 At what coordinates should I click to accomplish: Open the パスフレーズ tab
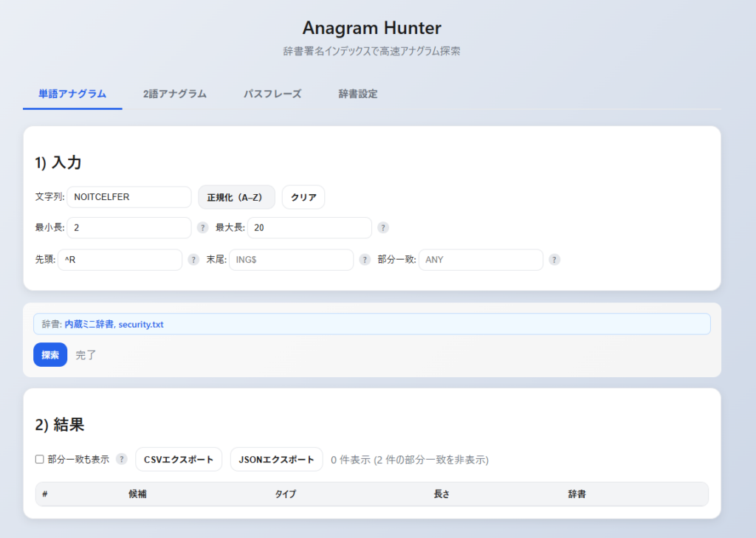pyautogui.click(x=272, y=94)
